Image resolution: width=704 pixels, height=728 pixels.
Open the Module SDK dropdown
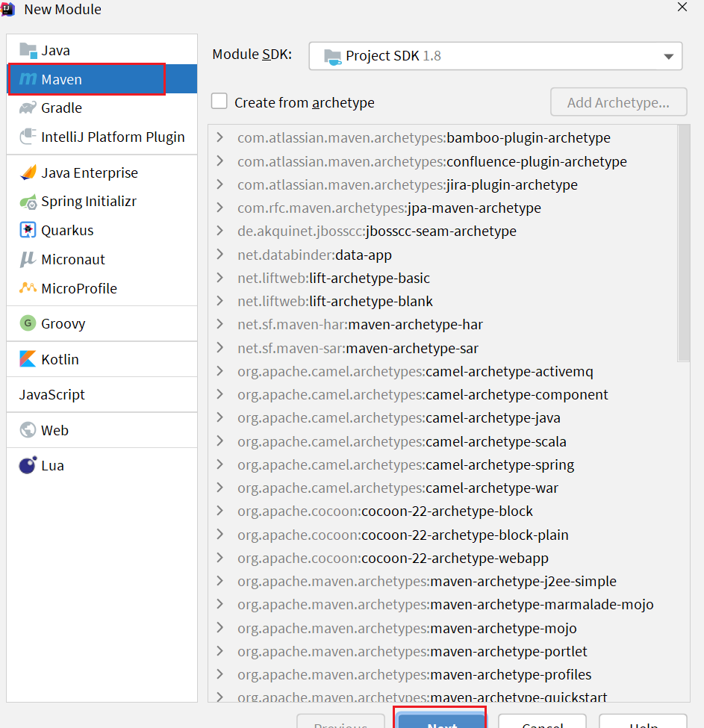(495, 56)
